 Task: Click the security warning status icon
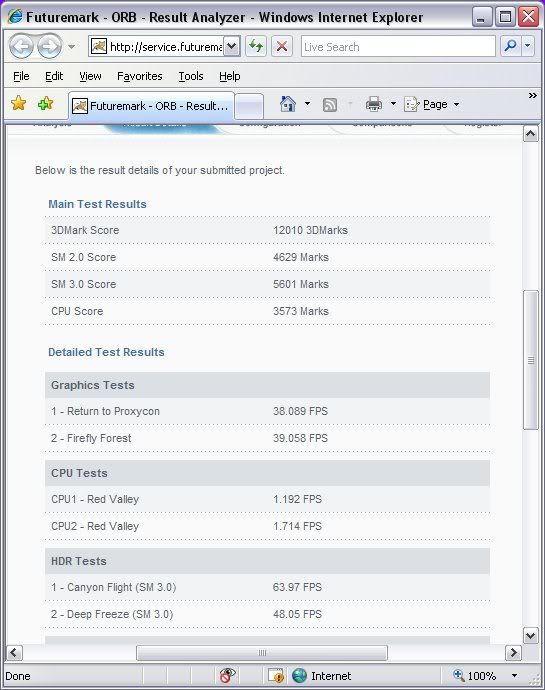[276, 675]
